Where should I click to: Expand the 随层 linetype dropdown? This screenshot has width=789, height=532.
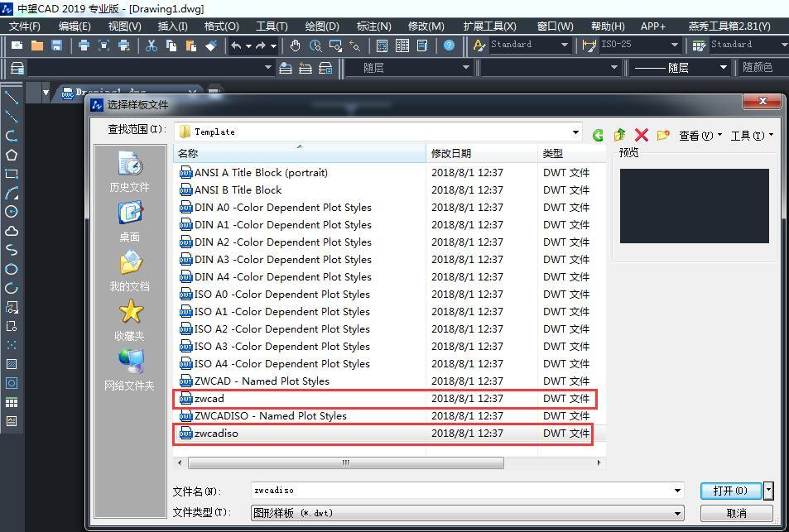[723, 67]
